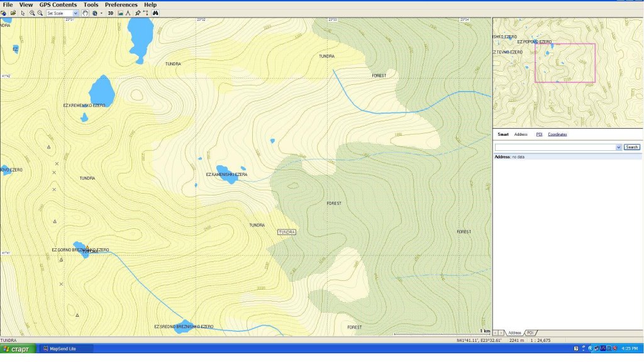
Task: Click the MapSend Lite taskbar button
Action: click(66, 349)
